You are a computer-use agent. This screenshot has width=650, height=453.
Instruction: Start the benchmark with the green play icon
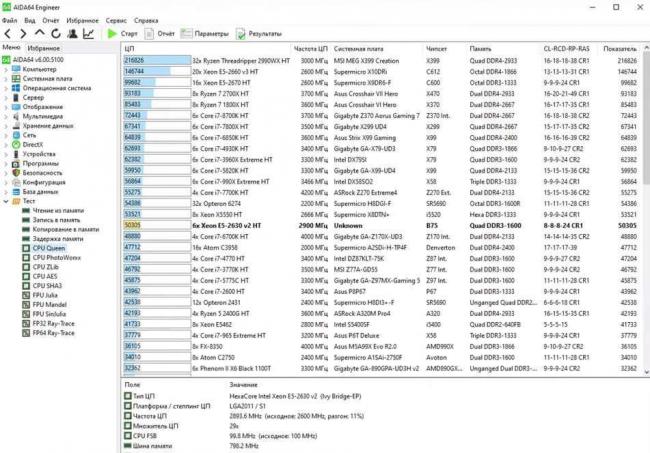pyautogui.click(x=112, y=34)
